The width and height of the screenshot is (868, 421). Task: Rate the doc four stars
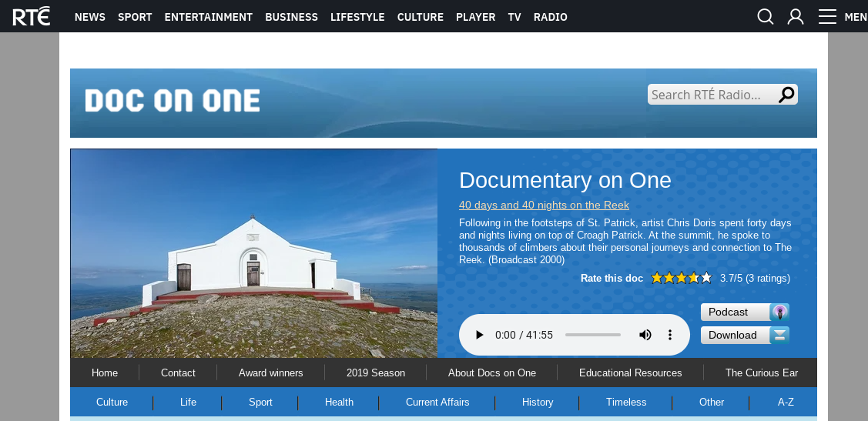pos(694,278)
